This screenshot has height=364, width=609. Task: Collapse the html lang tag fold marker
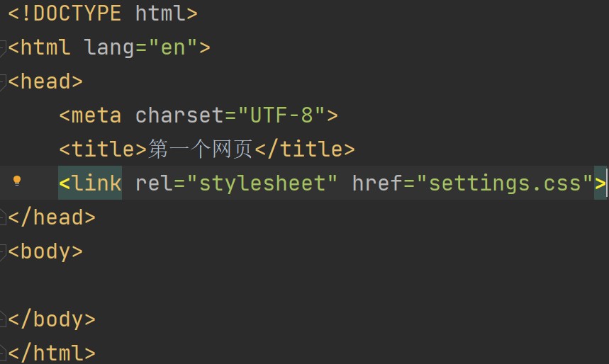2,48
